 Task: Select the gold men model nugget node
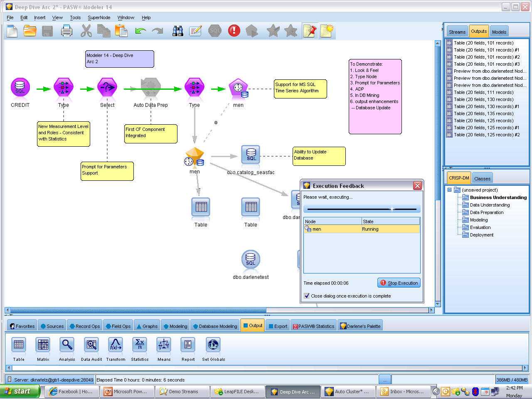coord(195,157)
